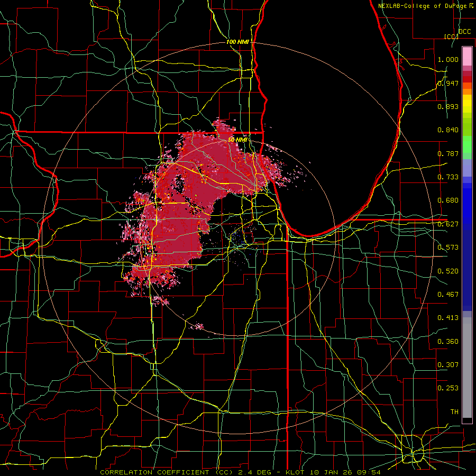The image size is (476, 476).
Task: Select the 1.000 value on the color scale
Action: (448, 59)
